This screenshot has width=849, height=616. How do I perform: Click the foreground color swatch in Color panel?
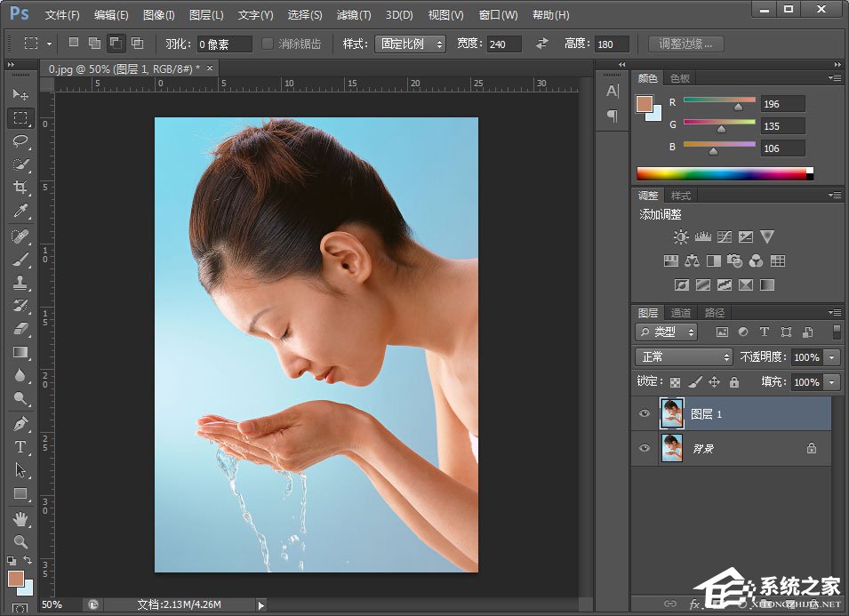(x=645, y=104)
